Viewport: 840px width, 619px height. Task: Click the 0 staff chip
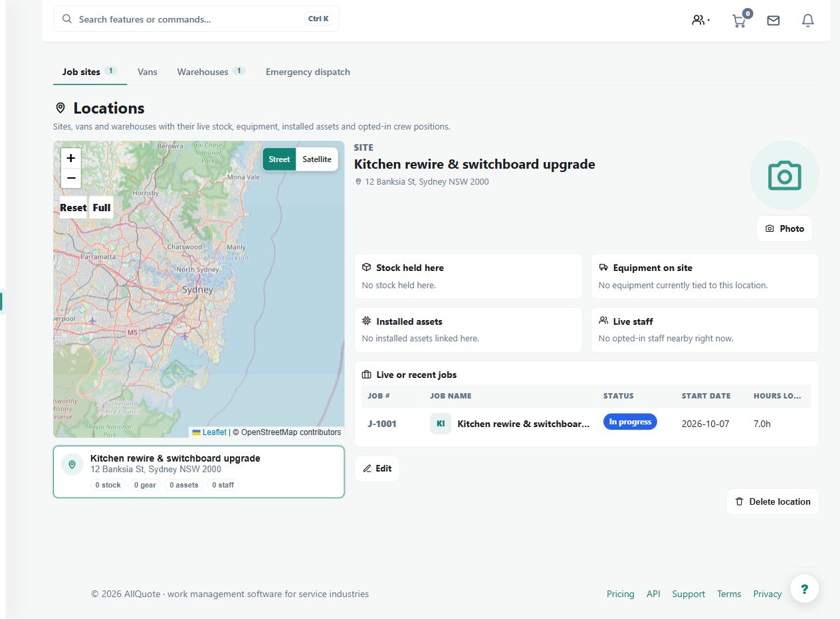coord(223,485)
